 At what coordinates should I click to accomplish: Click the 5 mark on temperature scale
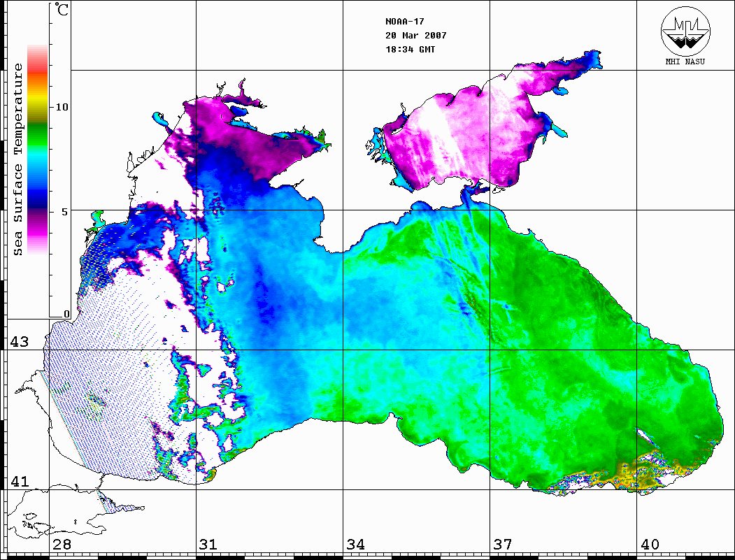(x=64, y=212)
